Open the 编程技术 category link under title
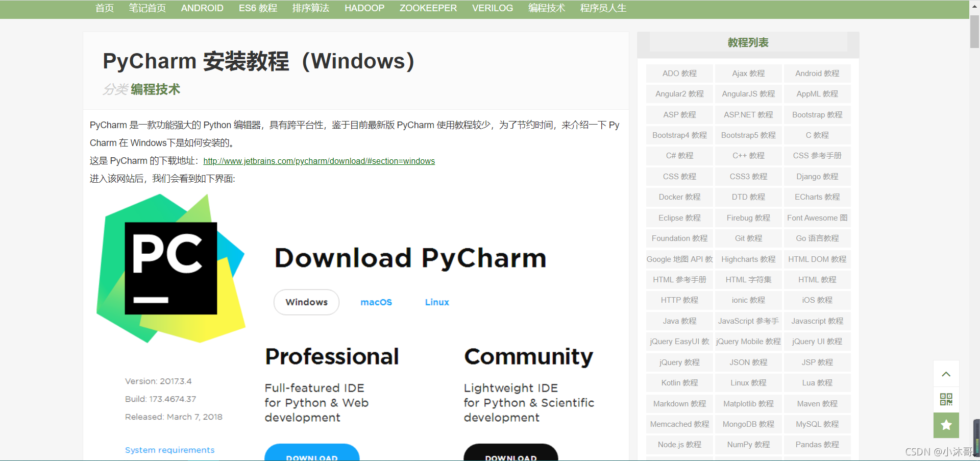The image size is (980, 461). [x=155, y=89]
